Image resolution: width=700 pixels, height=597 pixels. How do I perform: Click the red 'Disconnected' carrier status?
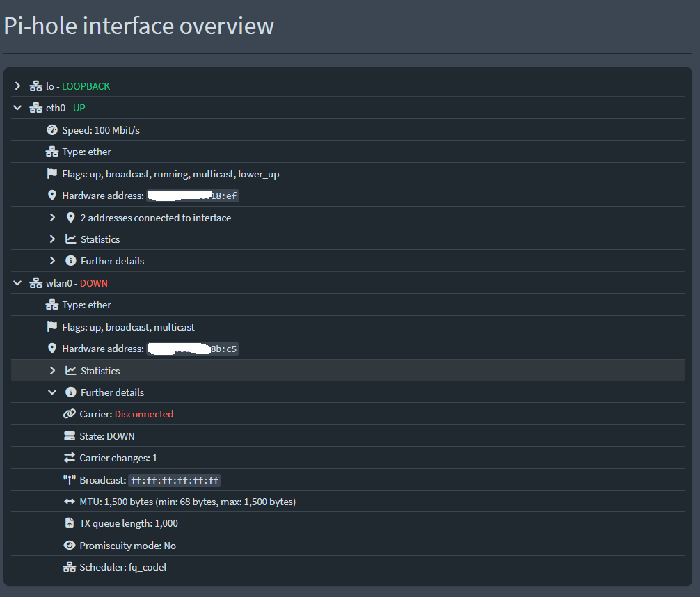(x=144, y=414)
